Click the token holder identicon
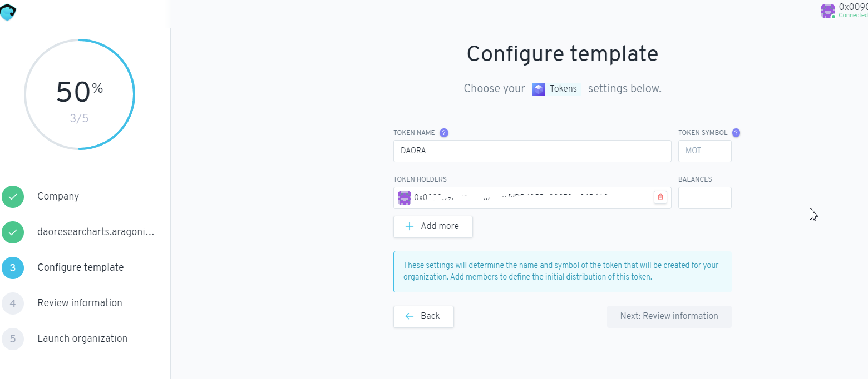The width and height of the screenshot is (868, 379). coord(405,197)
